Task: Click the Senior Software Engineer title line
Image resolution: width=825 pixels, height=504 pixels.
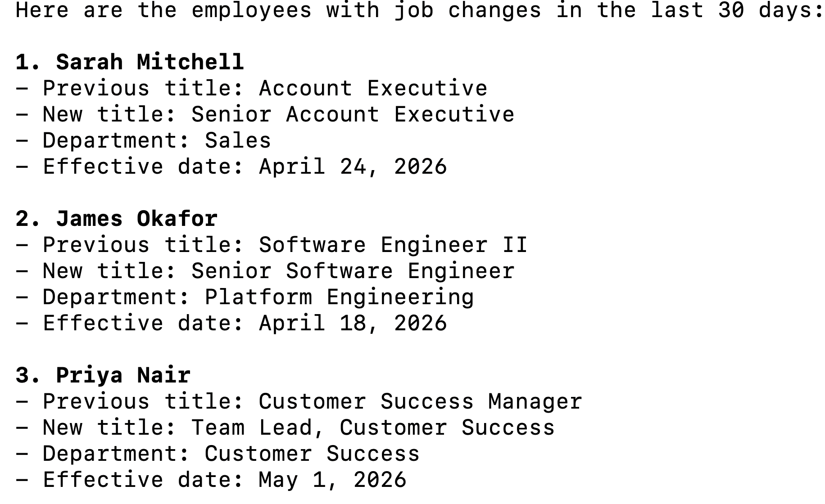Action: point(265,271)
